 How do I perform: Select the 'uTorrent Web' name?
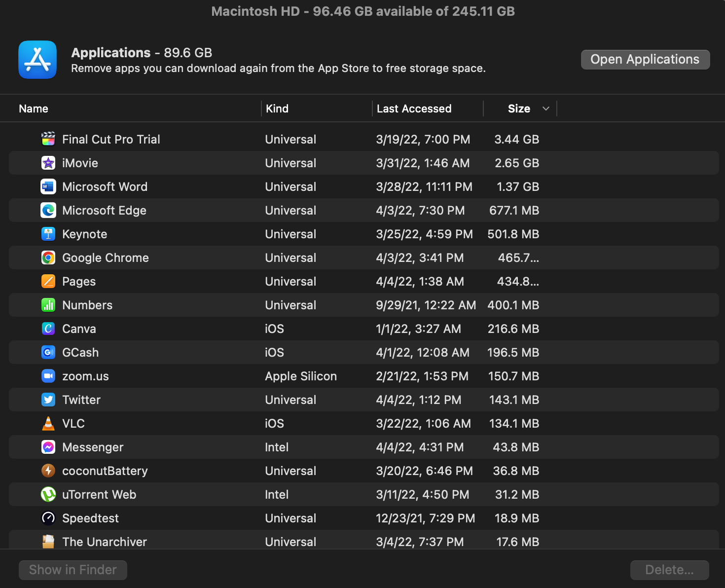coord(99,495)
